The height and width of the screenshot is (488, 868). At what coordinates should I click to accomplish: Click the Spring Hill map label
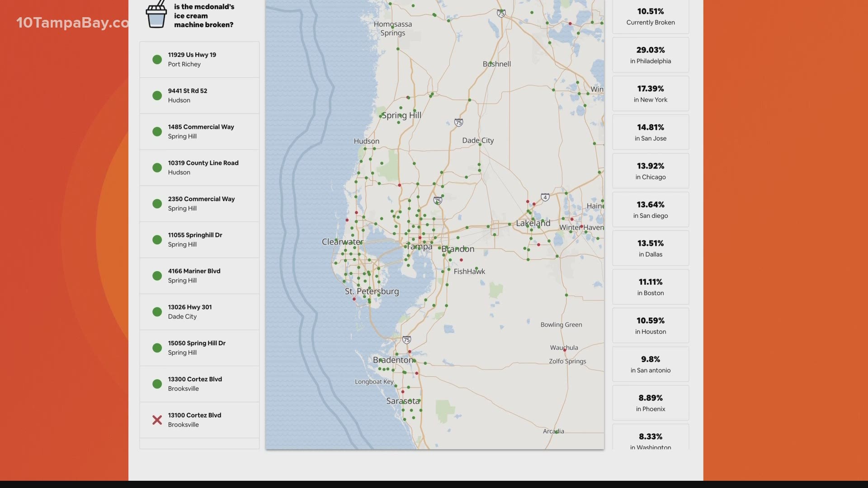click(401, 116)
